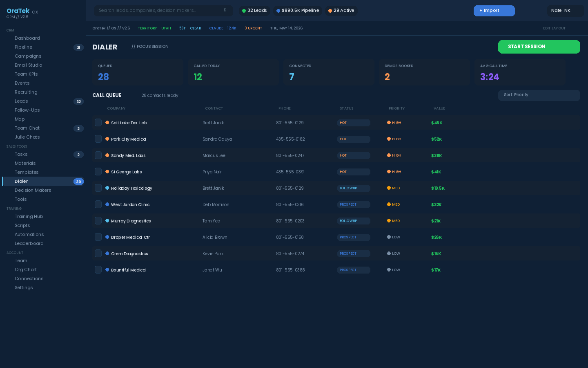Click the $52K deal value
Viewport: 588px width, 368px height.
437,139
